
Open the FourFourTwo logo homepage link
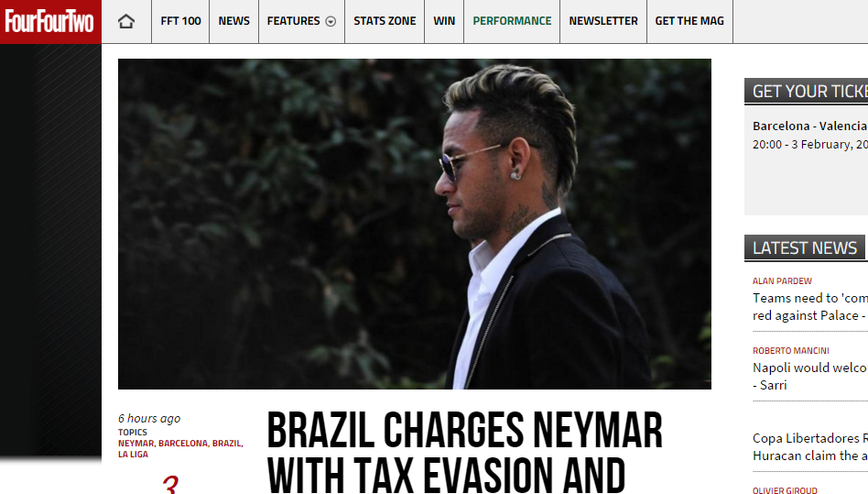point(49,22)
